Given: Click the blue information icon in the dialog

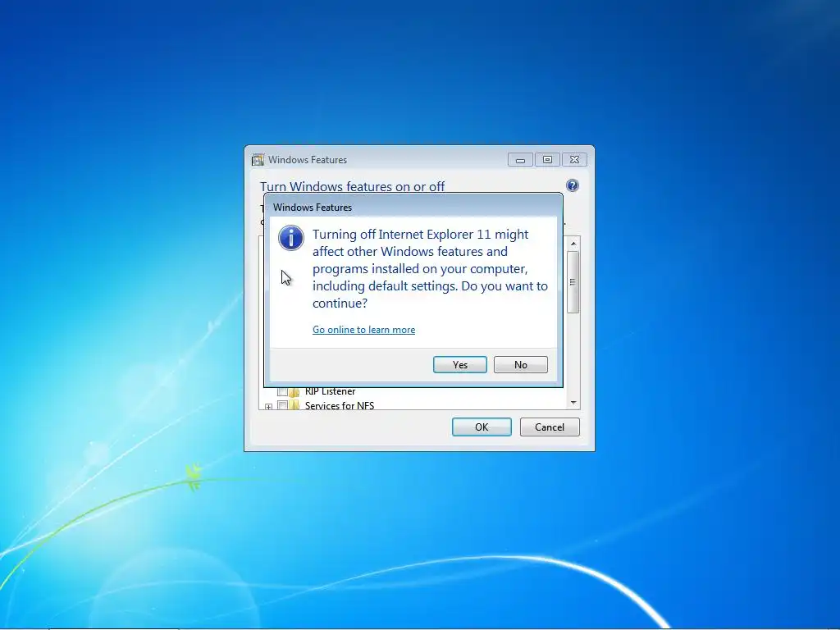Looking at the screenshot, I should pyautogui.click(x=291, y=238).
